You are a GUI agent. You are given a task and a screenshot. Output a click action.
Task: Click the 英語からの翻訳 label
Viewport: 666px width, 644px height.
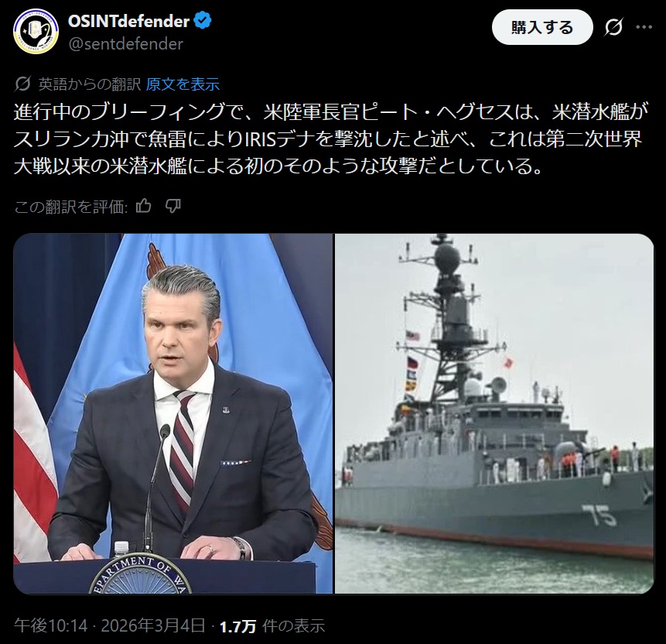90,84
